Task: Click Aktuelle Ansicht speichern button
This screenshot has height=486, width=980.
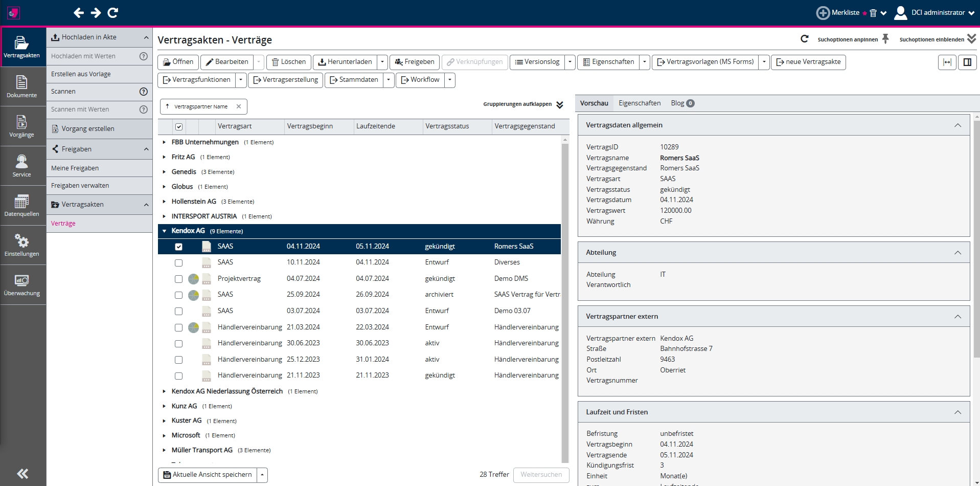Action: pyautogui.click(x=208, y=475)
